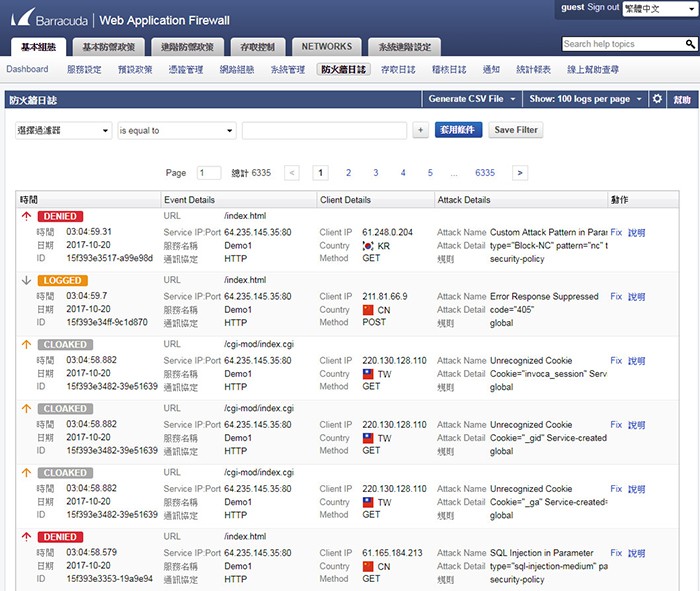Click the search magnifier icon in help box
The width and height of the screenshot is (700, 591).
pyautogui.click(x=690, y=44)
